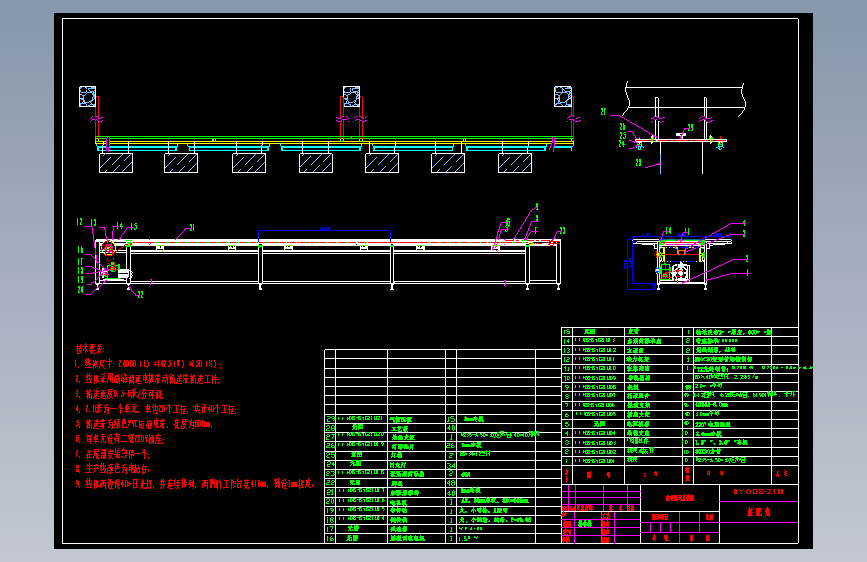Select quantity 34 in parts row 24
Screen dimensions: 867x562
point(451,465)
